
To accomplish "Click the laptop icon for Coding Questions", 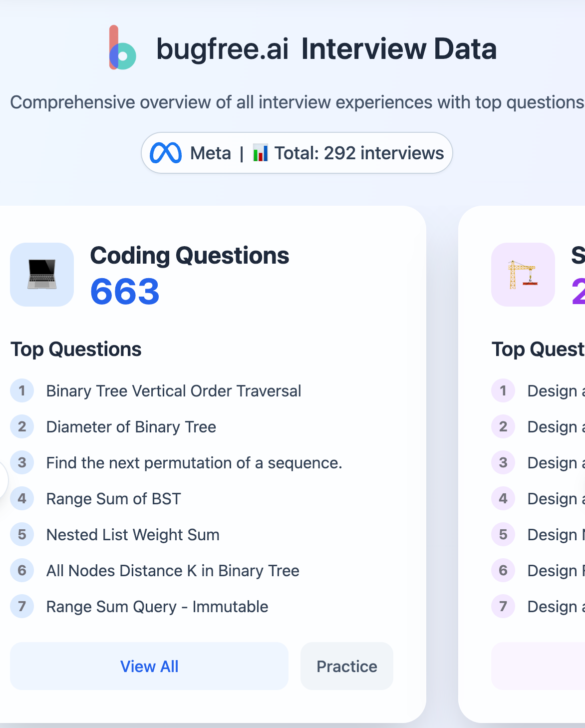I will (42, 274).
